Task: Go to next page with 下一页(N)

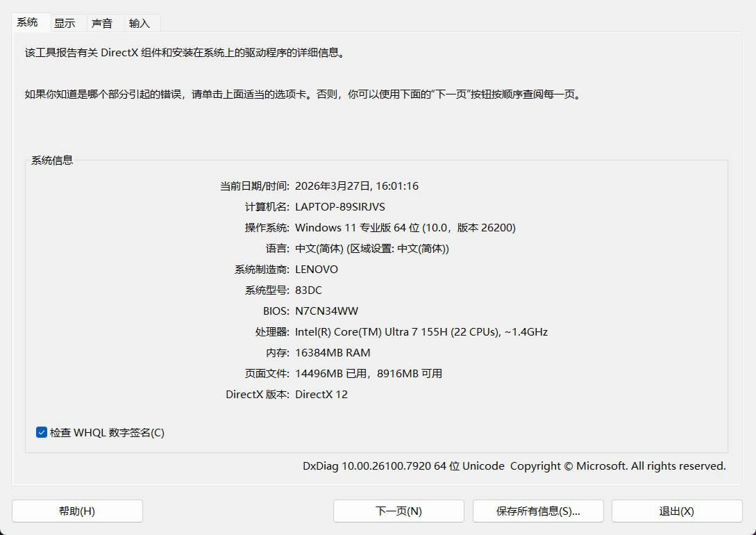Action: [x=398, y=511]
